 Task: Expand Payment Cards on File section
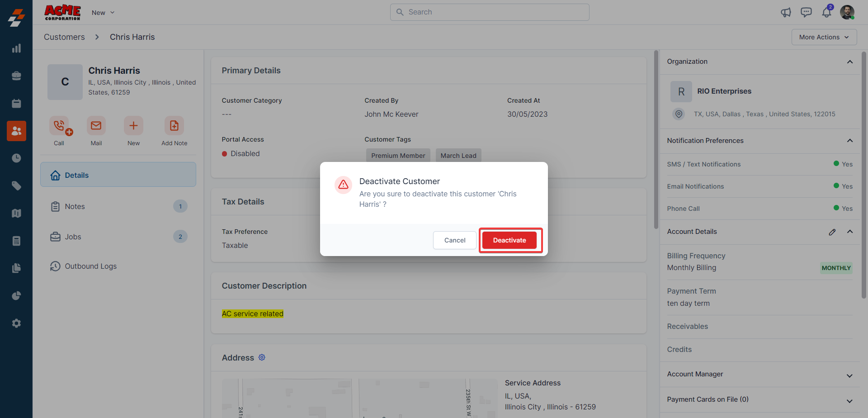(850, 401)
